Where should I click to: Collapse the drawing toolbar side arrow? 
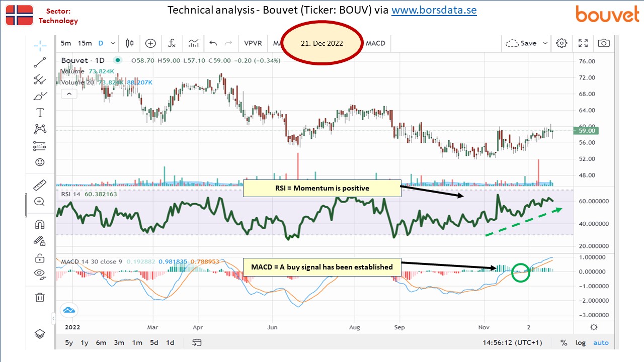(53, 319)
